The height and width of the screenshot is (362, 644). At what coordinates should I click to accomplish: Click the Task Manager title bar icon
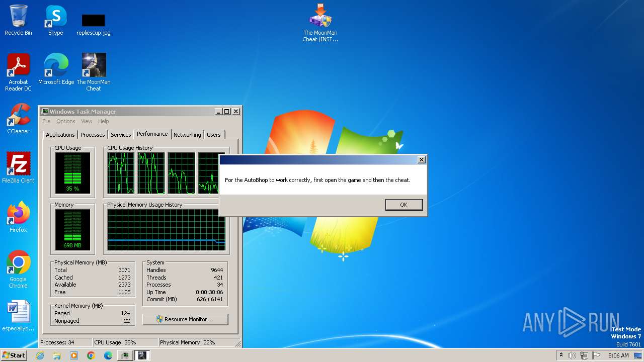point(45,112)
